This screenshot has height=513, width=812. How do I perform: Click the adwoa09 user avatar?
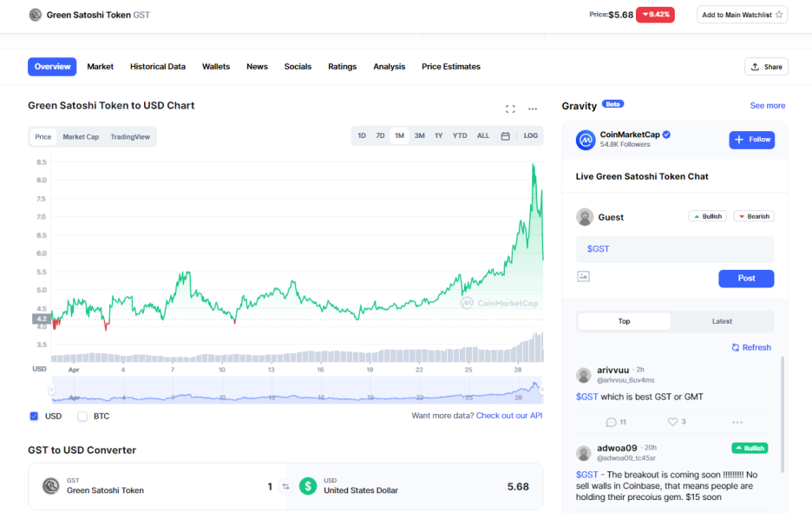click(584, 453)
